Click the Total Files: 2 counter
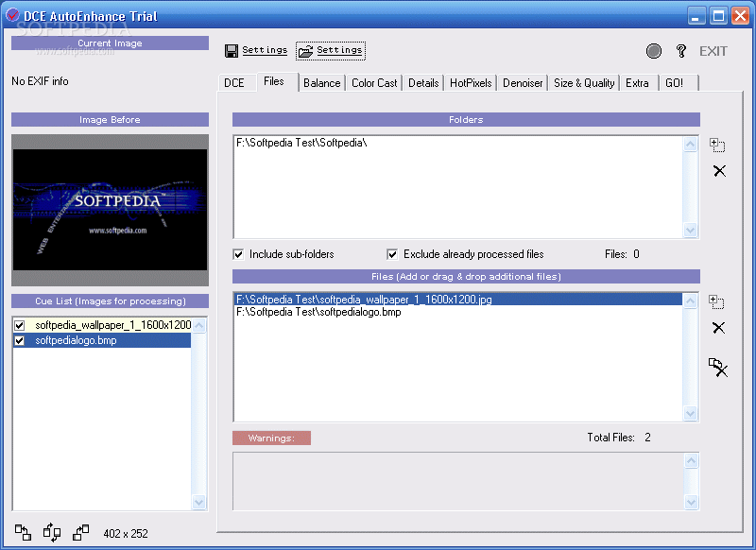The height and width of the screenshot is (550, 756). (619, 438)
